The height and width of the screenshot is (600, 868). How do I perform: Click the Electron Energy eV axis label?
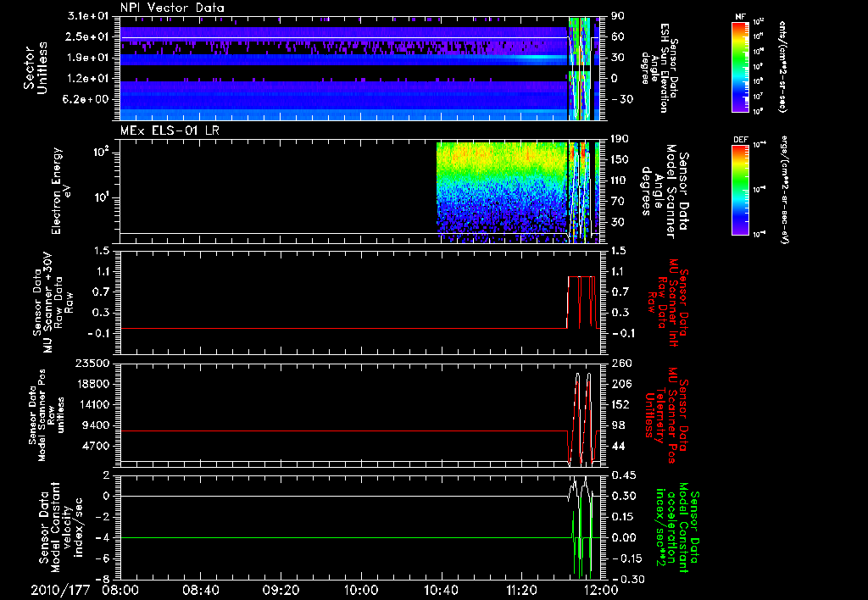pos(61,191)
